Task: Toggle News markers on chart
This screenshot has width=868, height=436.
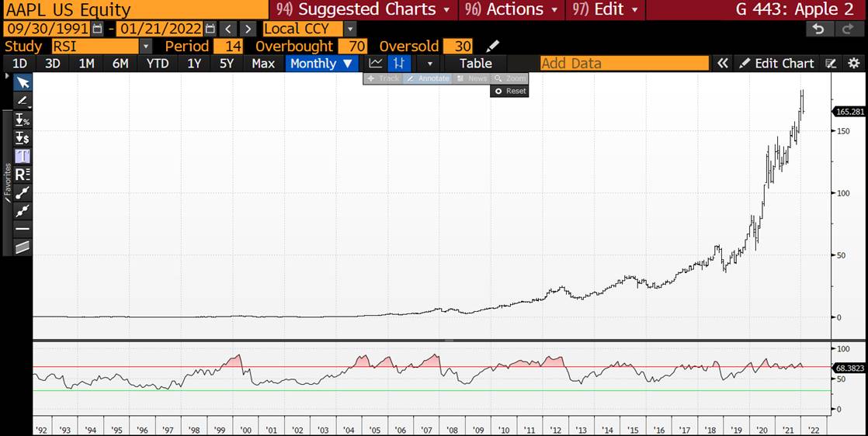Action: 471,78
